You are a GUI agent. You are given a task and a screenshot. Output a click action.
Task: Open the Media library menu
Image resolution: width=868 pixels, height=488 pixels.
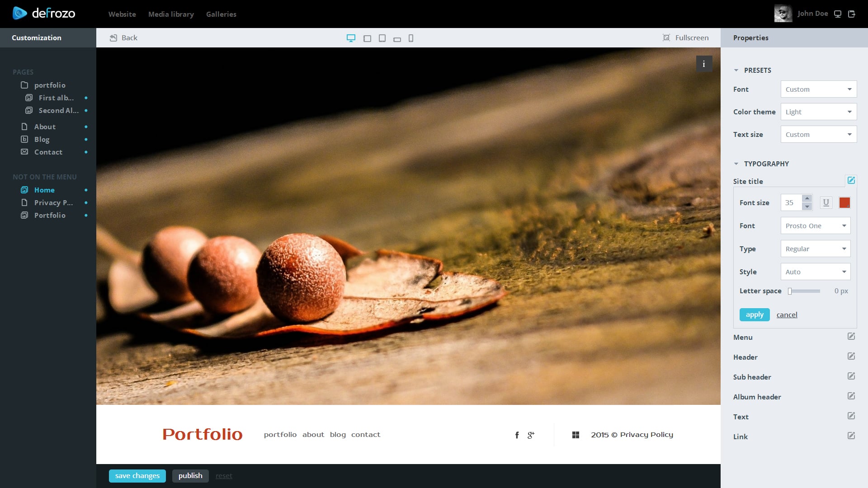tap(171, 14)
